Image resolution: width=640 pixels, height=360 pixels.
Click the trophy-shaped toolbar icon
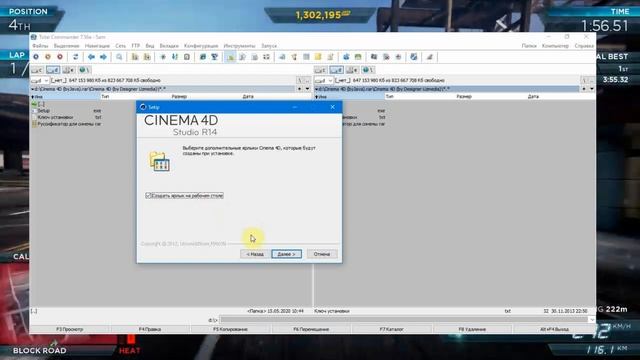coord(214,57)
